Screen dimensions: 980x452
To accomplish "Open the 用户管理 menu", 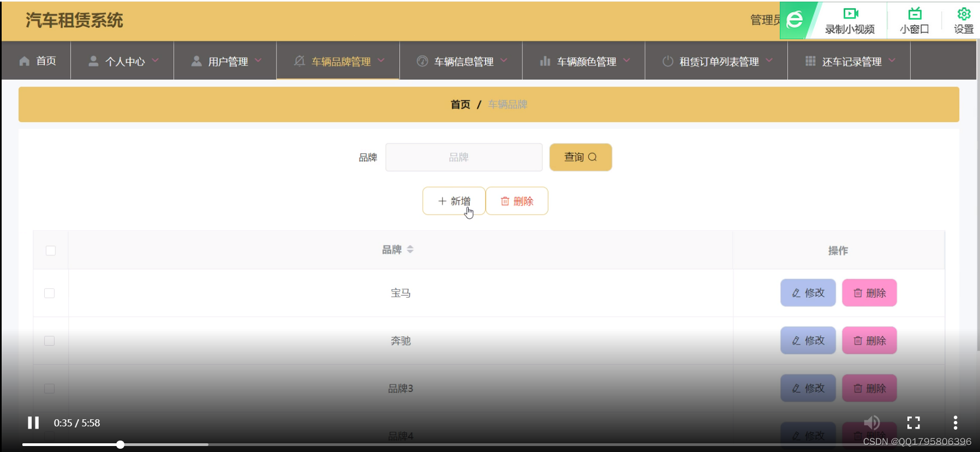I will tap(225, 61).
